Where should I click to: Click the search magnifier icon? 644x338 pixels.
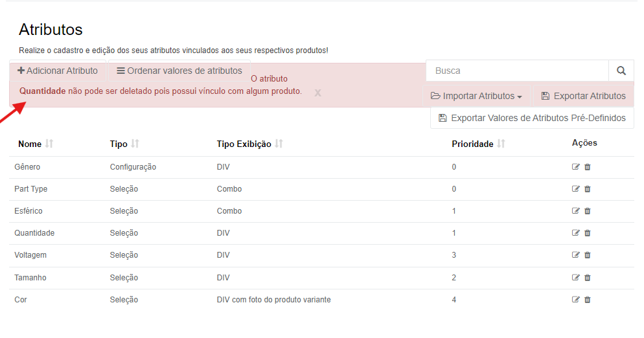click(621, 71)
